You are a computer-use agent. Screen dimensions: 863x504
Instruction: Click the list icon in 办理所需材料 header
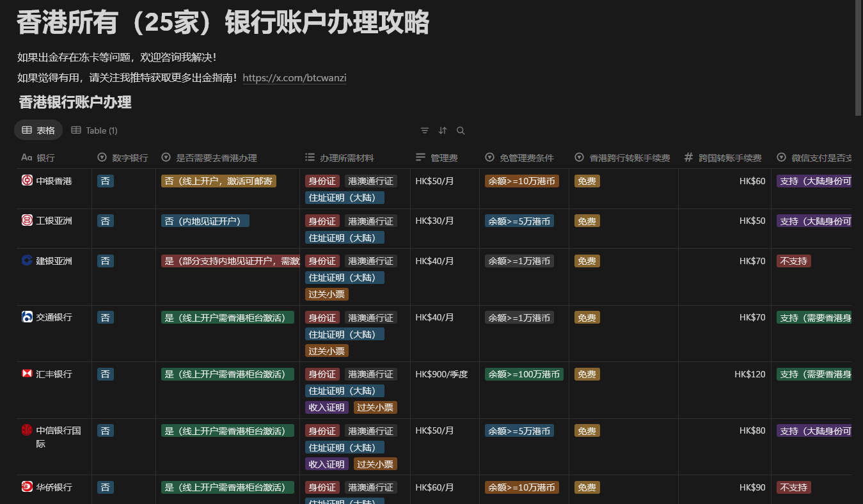[x=310, y=157]
